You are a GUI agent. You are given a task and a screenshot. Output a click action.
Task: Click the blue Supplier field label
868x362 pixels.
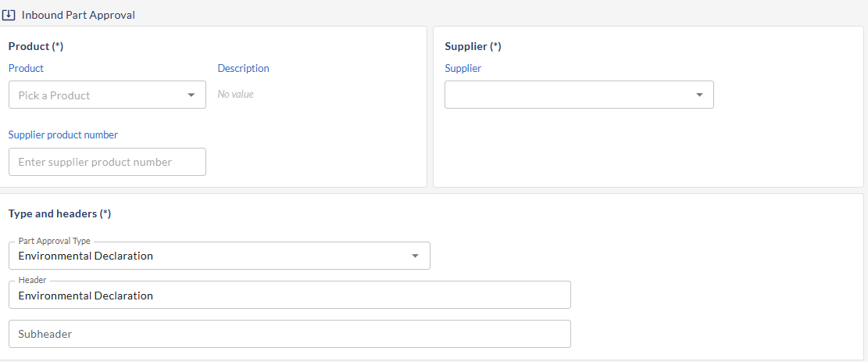(463, 68)
